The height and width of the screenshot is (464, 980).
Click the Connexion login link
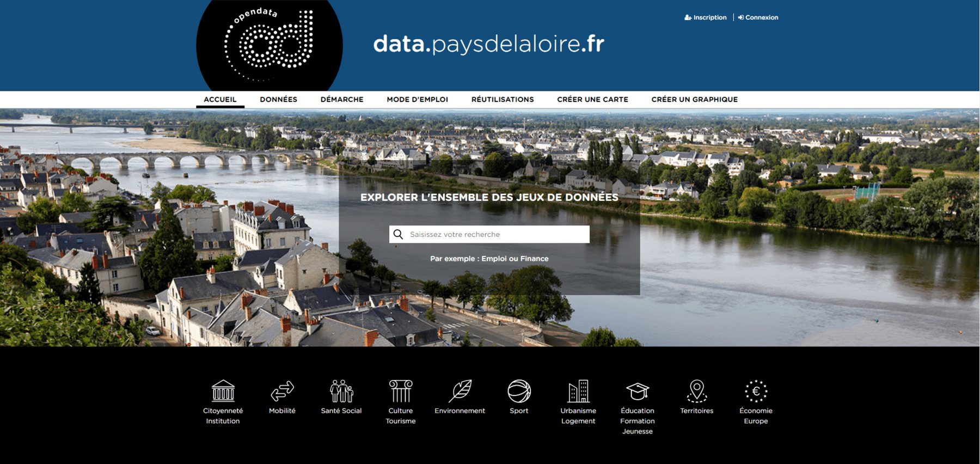[x=758, y=17]
